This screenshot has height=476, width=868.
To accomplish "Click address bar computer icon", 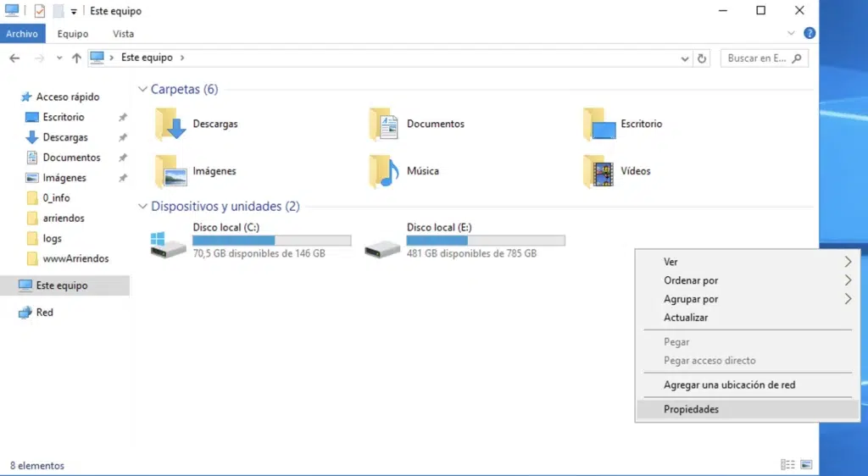I will (x=97, y=58).
